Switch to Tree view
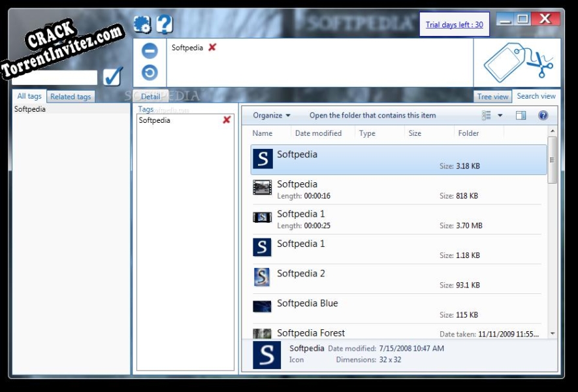578x392 pixels. pyautogui.click(x=492, y=96)
